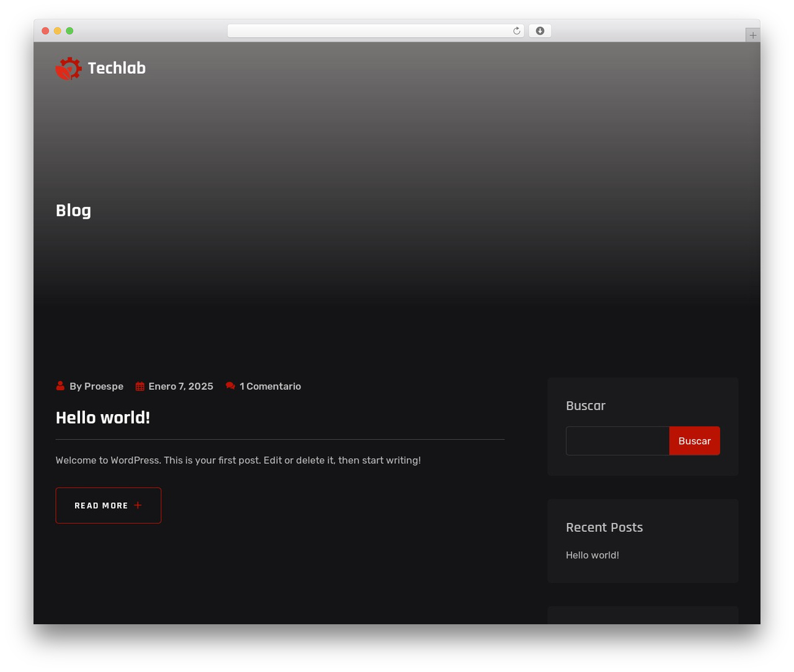Submit search with the red Buscar button
This screenshot has width=794, height=672.
tap(695, 441)
